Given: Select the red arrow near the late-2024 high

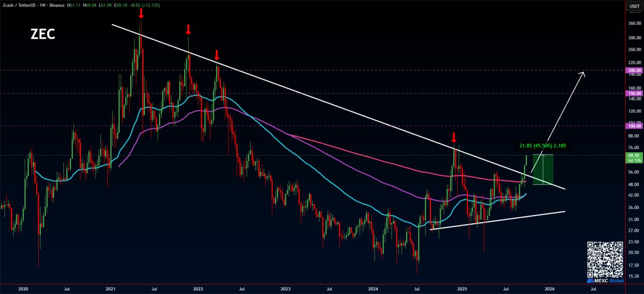Looking at the screenshot, I should click(x=454, y=137).
